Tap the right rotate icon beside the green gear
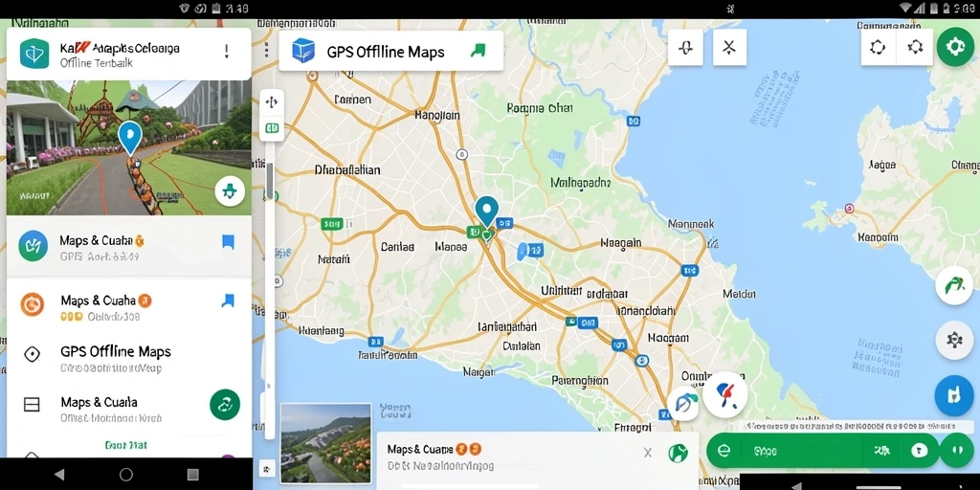 pos(916,48)
